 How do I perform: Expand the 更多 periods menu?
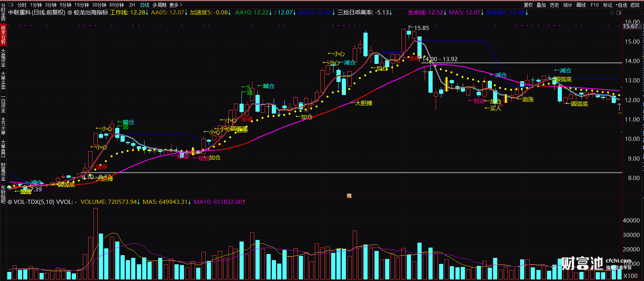coord(176,5)
